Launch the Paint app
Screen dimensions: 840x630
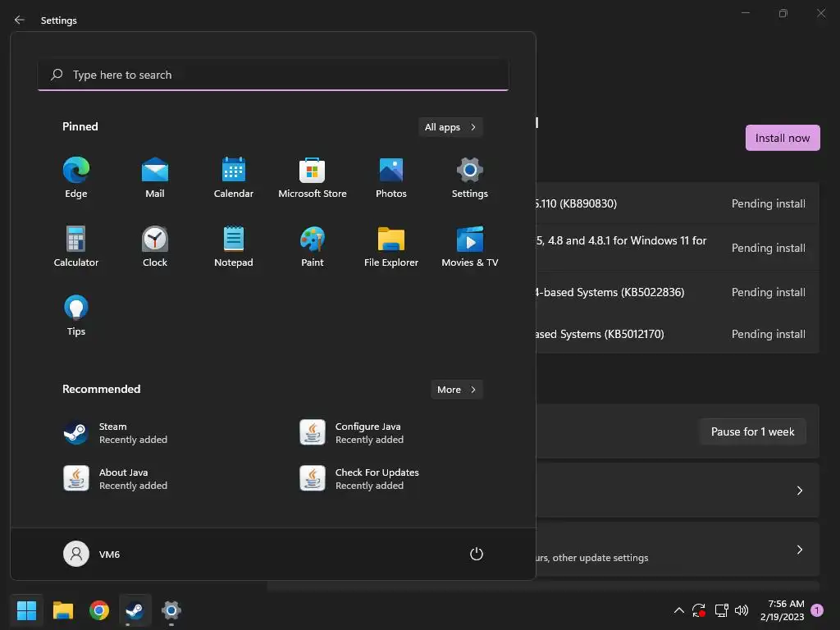[313, 247]
